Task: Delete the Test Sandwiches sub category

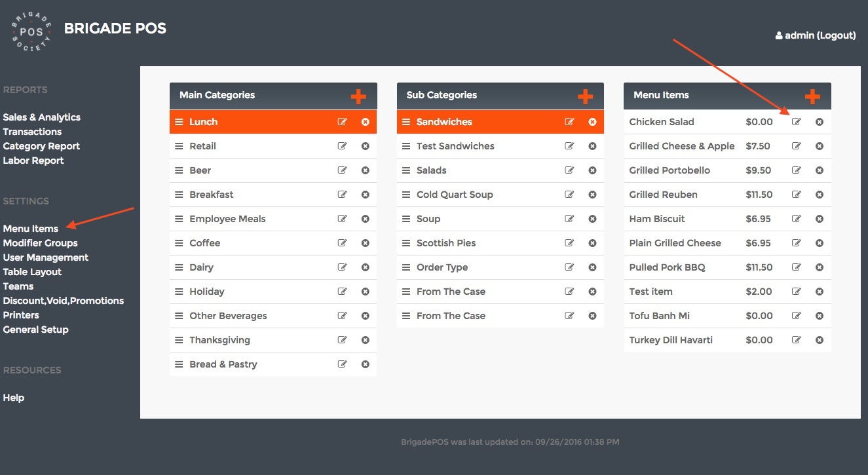Action: click(x=592, y=146)
